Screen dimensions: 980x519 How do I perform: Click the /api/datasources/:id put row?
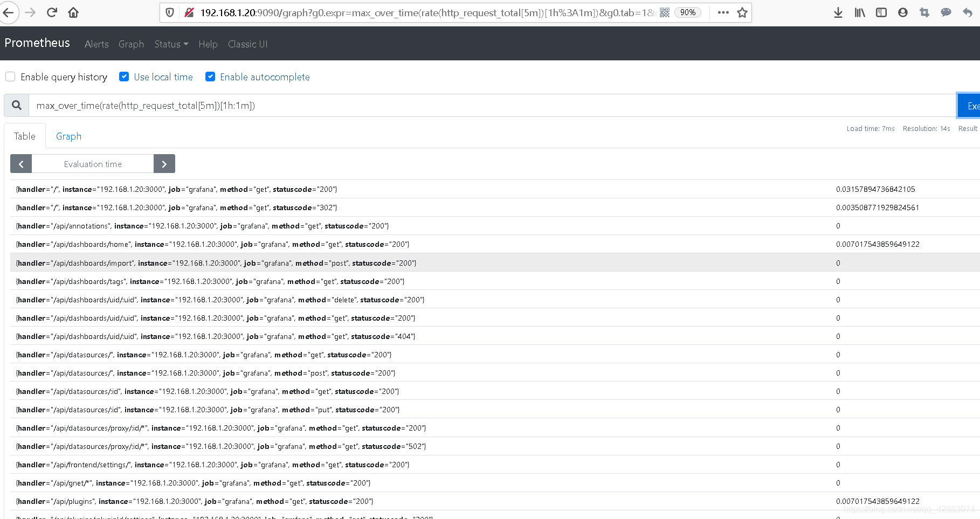(495, 410)
